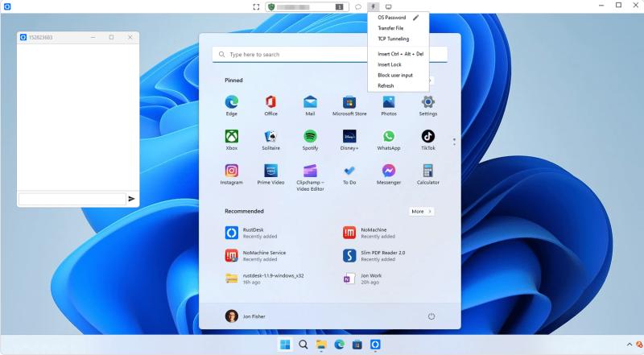Open Solitaire game
644x355 pixels.
pos(270,140)
